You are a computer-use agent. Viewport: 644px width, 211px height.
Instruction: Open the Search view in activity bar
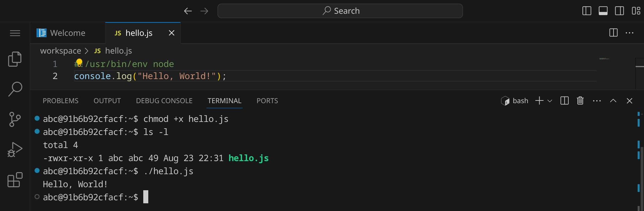[x=15, y=89]
